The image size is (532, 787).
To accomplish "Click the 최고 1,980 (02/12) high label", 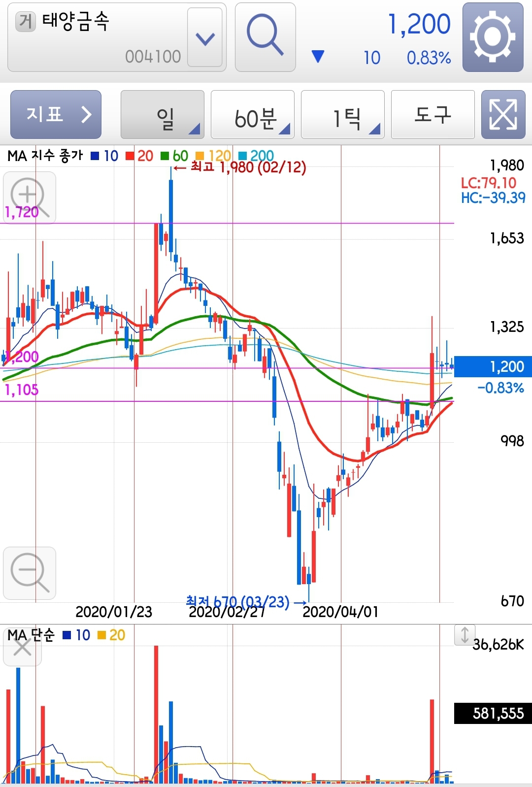I will click(x=240, y=167).
